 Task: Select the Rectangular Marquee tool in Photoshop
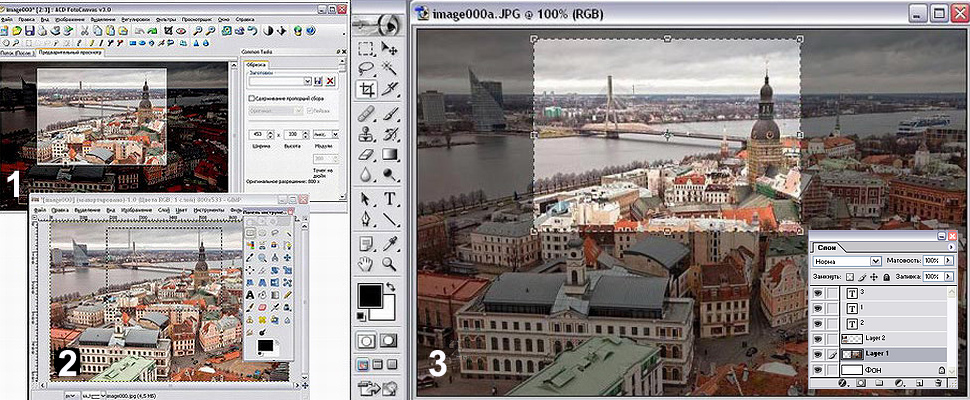366,49
